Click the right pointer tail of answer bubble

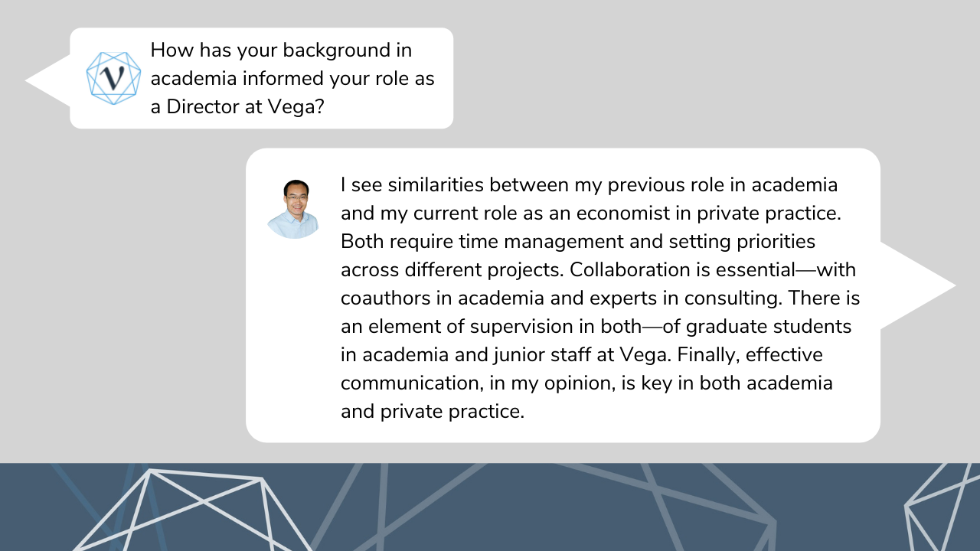[917, 285]
